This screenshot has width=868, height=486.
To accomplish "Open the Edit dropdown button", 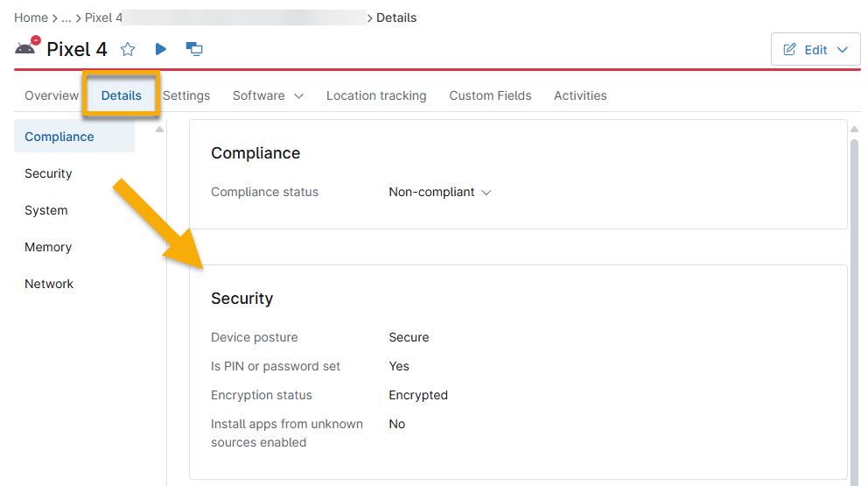I will 815,50.
